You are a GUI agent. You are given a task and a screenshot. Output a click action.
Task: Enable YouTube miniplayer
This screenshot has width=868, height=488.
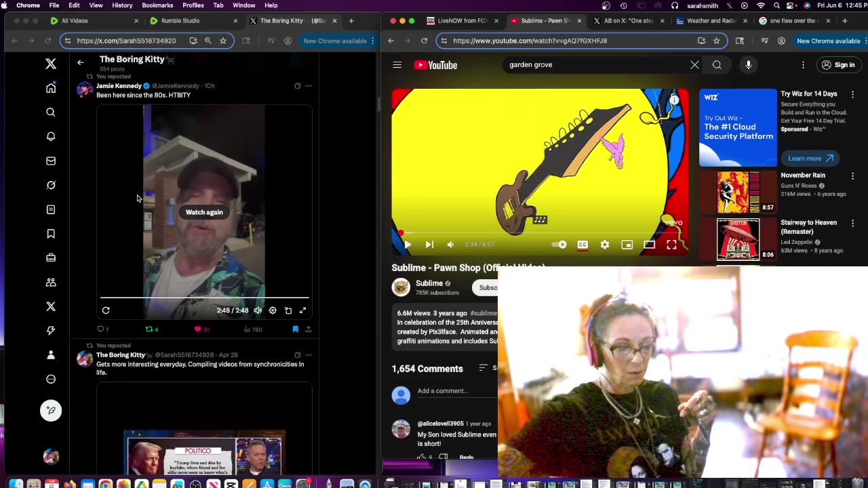[x=627, y=245]
